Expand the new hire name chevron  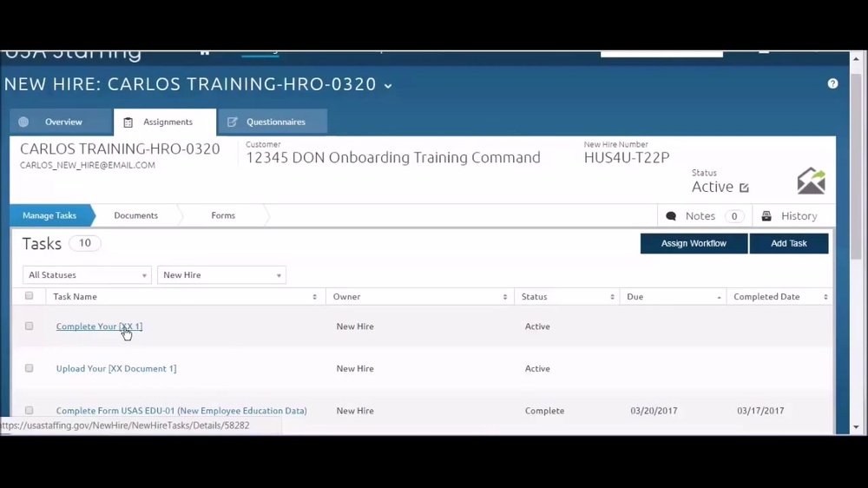coord(388,86)
